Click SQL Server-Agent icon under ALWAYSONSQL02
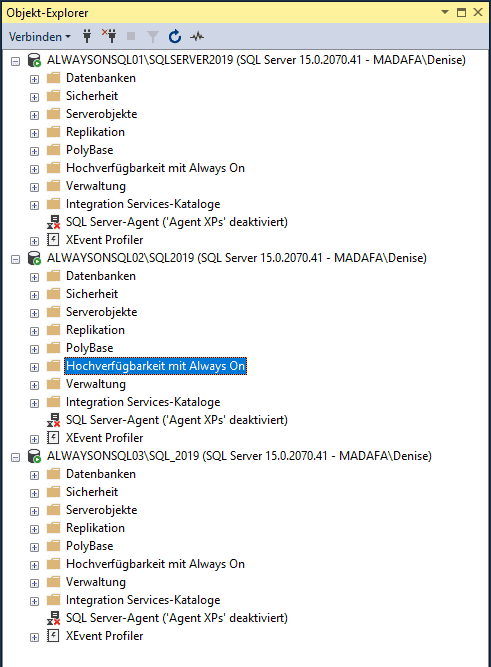The image size is (491, 667). click(53, 420)
